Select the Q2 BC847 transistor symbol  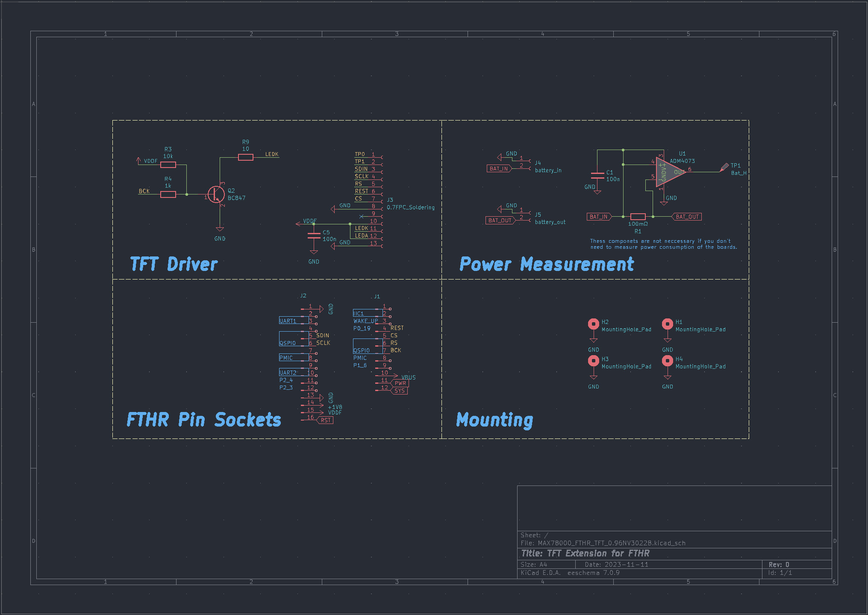coord(216,194)
